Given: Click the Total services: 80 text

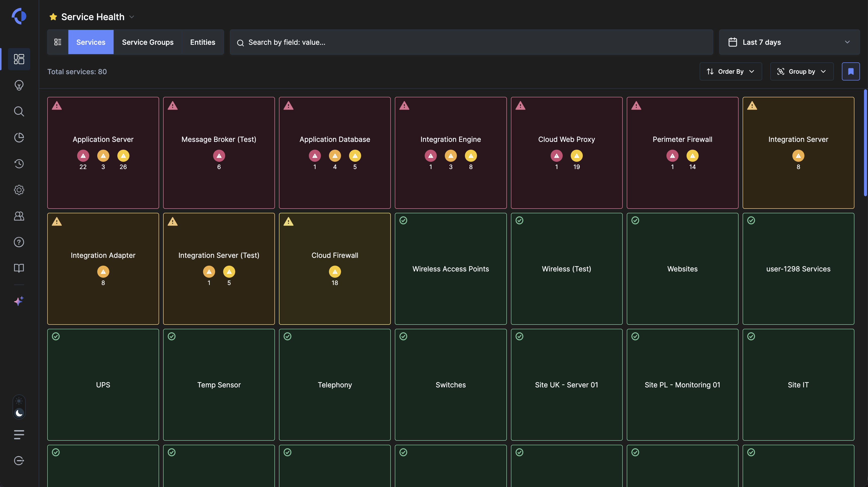Looking at the screenshot, I should point(77,71).
